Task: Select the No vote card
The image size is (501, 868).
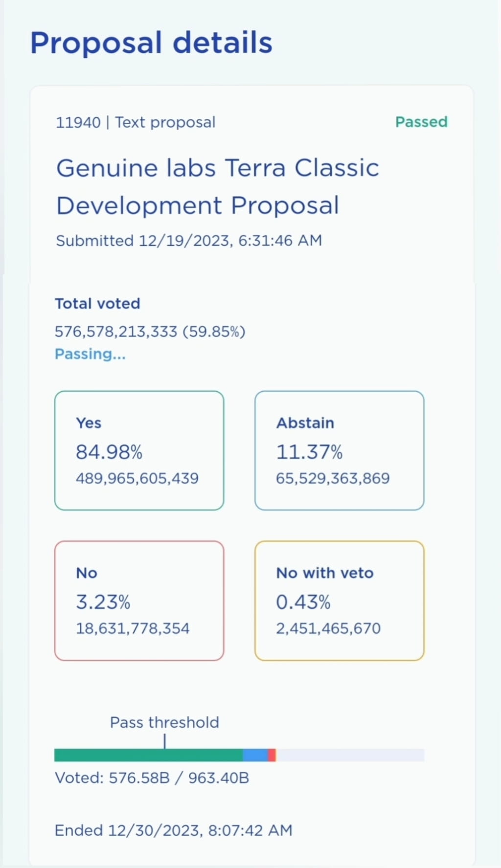Action: [x=139, y=601]
